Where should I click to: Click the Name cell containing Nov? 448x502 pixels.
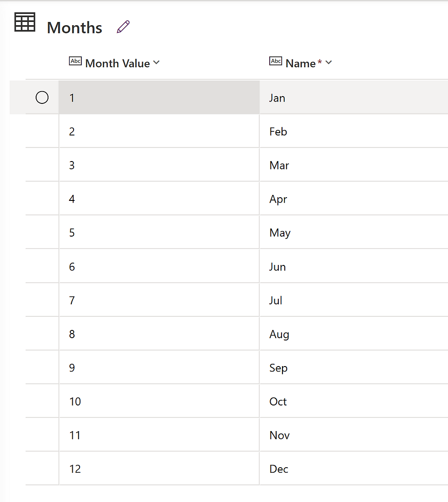click(353, 435)
